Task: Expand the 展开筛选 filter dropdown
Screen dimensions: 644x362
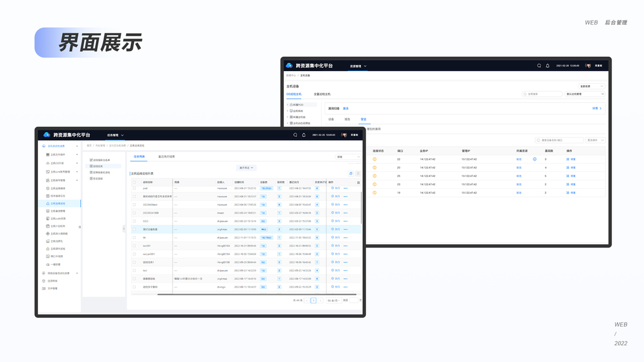Action: [246, 168]
